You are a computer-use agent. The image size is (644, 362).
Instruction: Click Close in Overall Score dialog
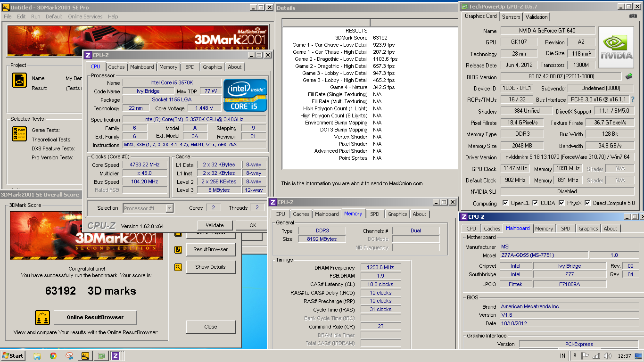pyautogui.click(x=210, y=327)
